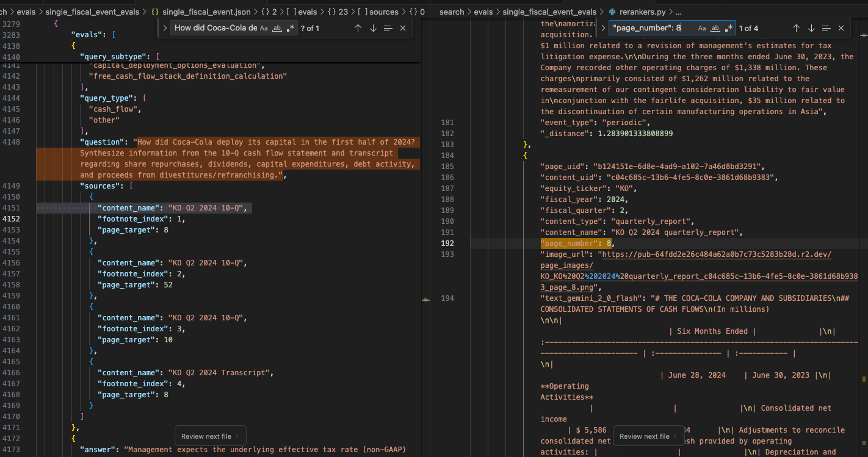Go to previous match in right find widget

796,28
